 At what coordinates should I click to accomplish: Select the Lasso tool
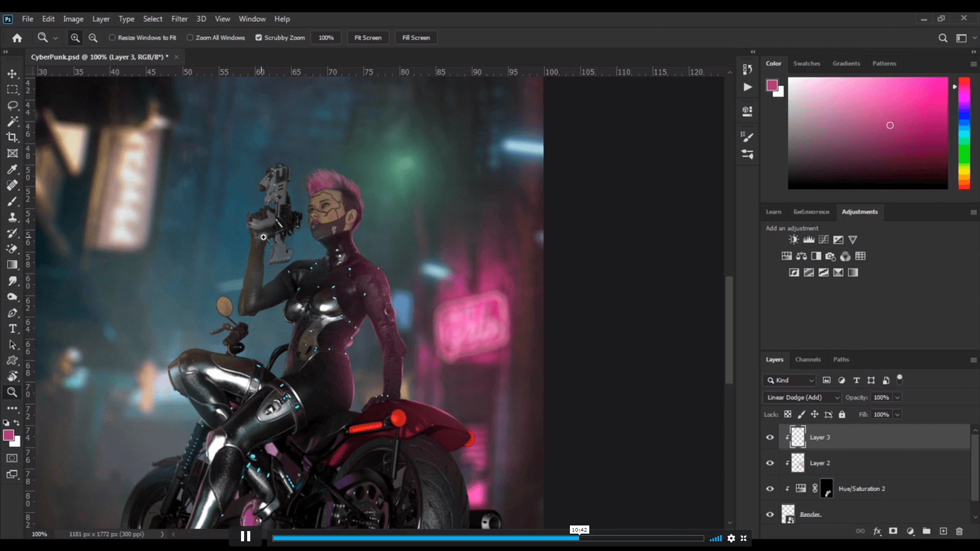[x=12, y=105]
